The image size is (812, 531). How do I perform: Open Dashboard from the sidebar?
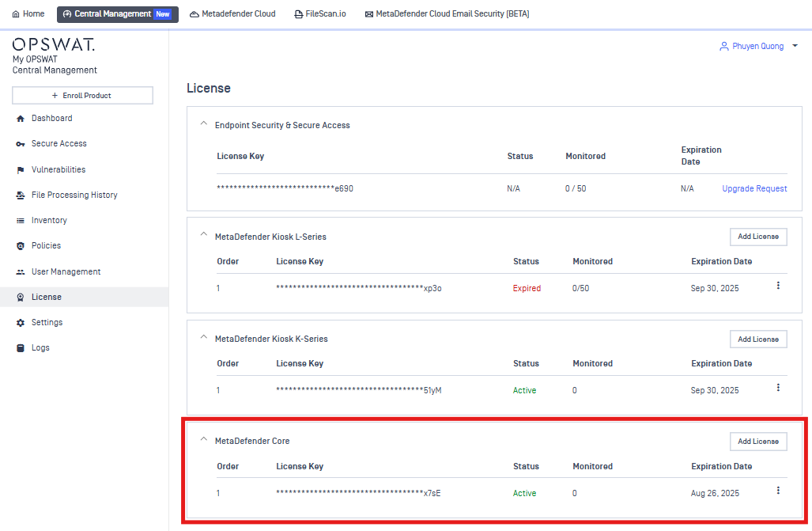pyautogui.click(x=84, y=118)
